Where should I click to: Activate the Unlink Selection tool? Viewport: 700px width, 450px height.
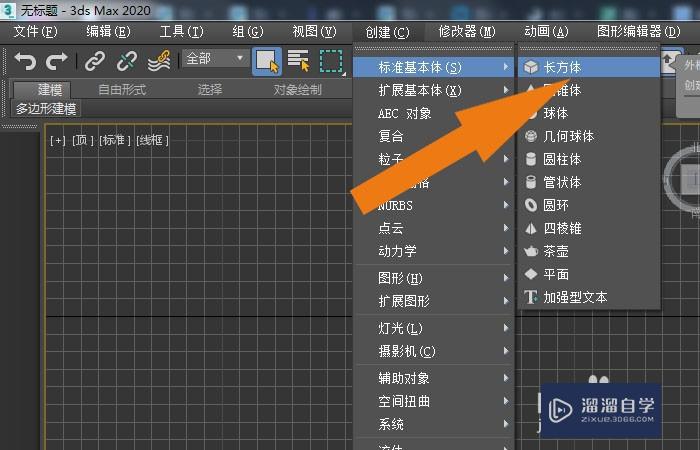pyautogui.click(x=127, y=61)
